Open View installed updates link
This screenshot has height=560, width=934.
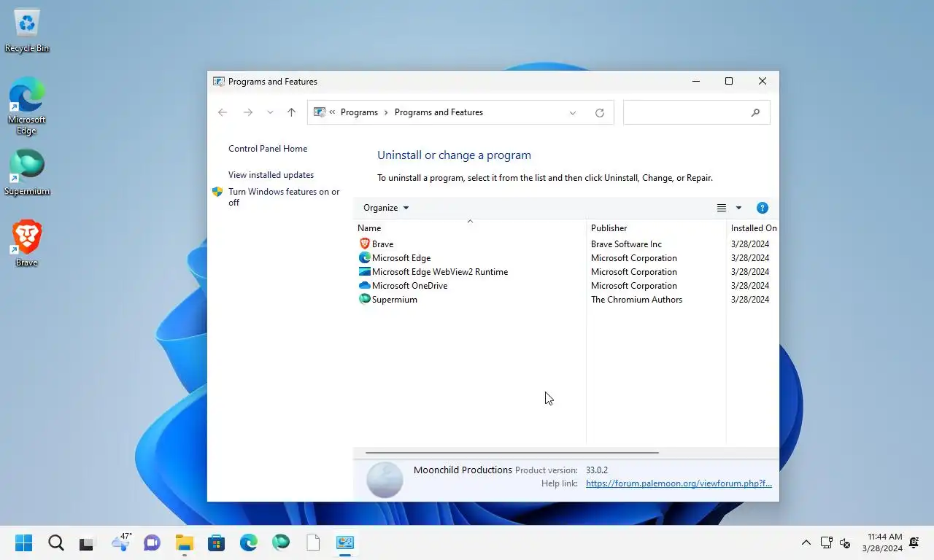[271, 175]
